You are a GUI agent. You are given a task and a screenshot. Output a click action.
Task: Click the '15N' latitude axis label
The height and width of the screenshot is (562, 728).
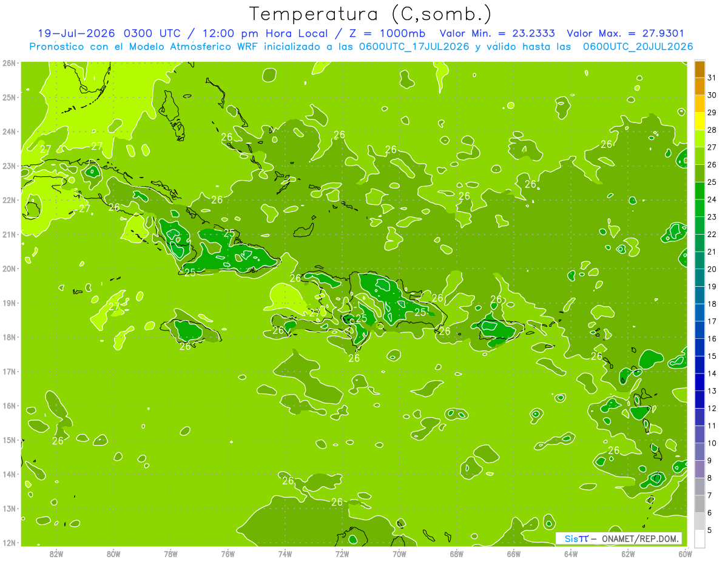(x=9, y=440)
